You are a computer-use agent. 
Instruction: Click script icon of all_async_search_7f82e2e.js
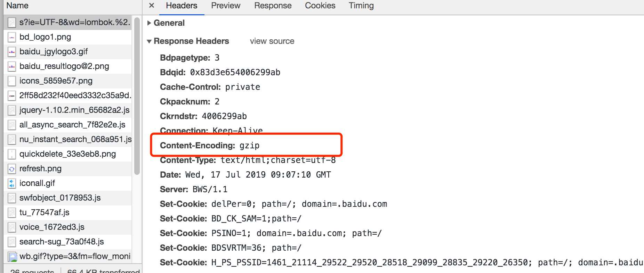[x=12, y=125]
